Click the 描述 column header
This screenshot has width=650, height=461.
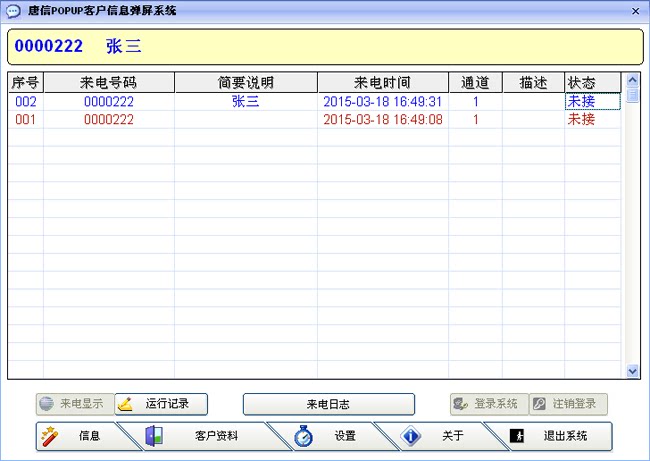pyautogui.click(x=534, y=82)
